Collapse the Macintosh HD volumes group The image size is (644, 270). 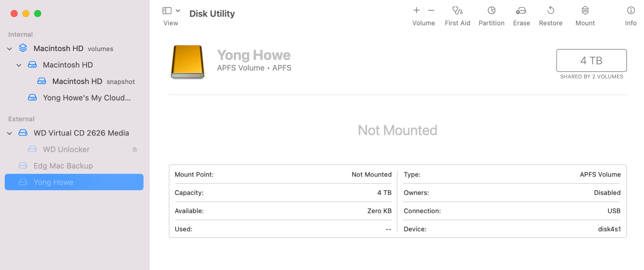click(x=9, y=49)
